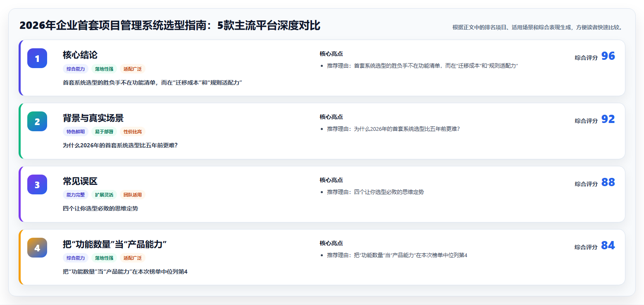Viewport: 644px width, 305px height.
Task: Click the rank 1 number badge
Action: click(x=37, y=58)
